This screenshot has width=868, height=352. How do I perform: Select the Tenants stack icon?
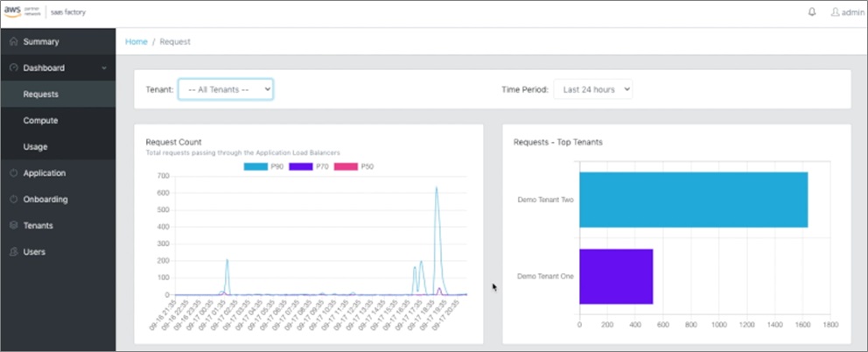14,226
